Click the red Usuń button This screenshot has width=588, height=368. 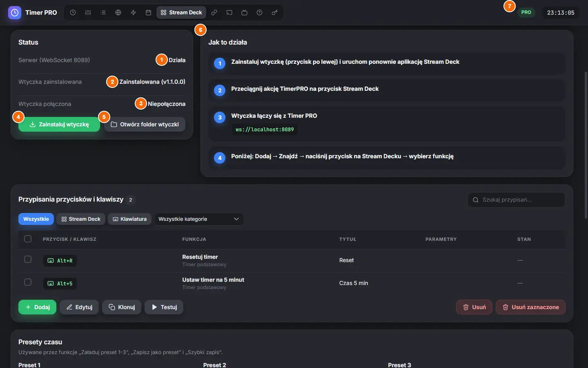pyautogui.click(x=474, y=307)
